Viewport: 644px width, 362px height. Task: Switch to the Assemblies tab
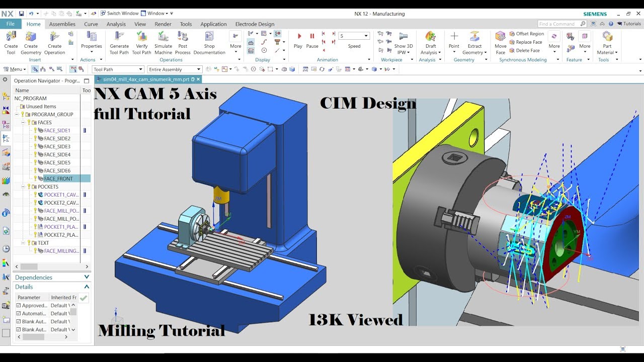pos(62,24)
